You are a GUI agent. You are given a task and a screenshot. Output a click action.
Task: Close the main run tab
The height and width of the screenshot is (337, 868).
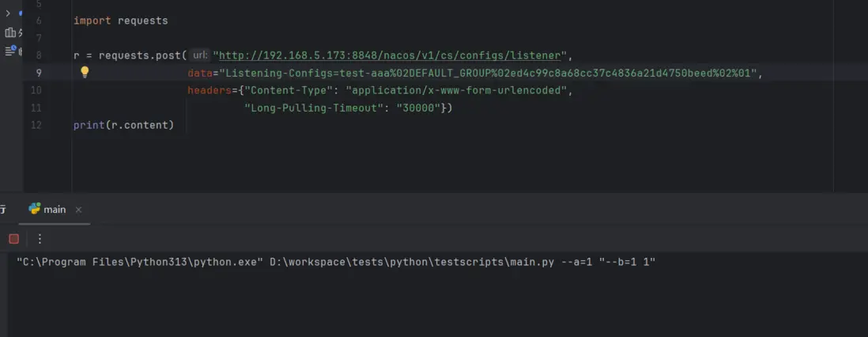coord(78,210)
